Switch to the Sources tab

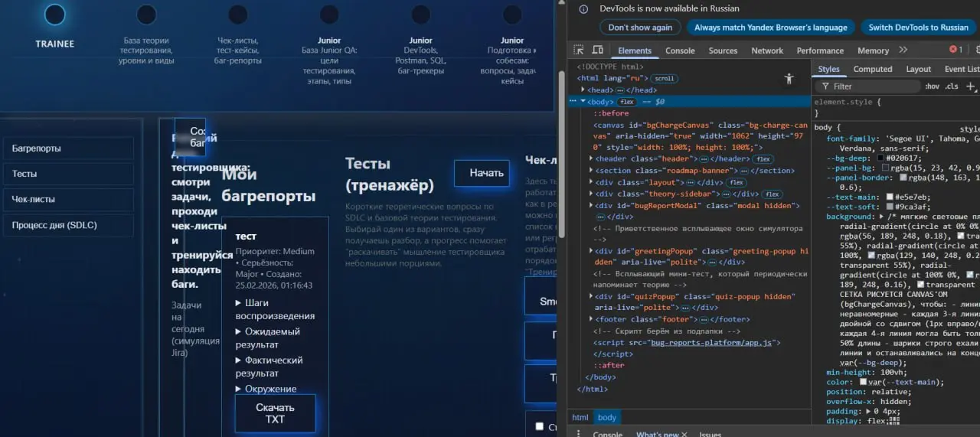point(723,51)
